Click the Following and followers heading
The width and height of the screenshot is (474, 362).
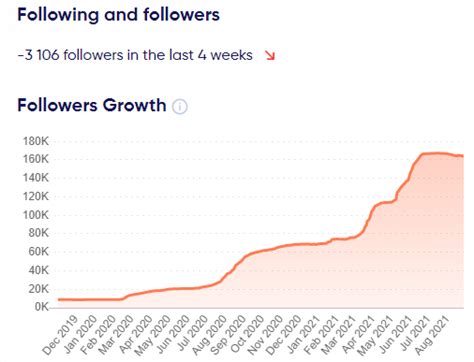pyautogui.click(x=118, y=15)
